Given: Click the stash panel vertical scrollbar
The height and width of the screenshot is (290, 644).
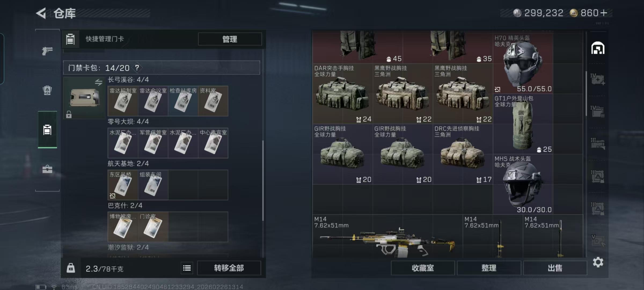Looking at the screenshot, I should (586, 94).
